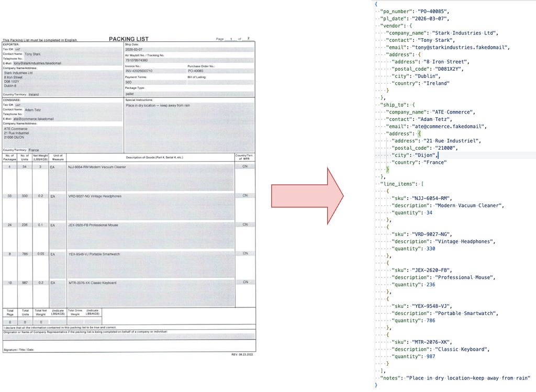Select JSON contact value "Adam Tetz"

click(x=434, y=119)
